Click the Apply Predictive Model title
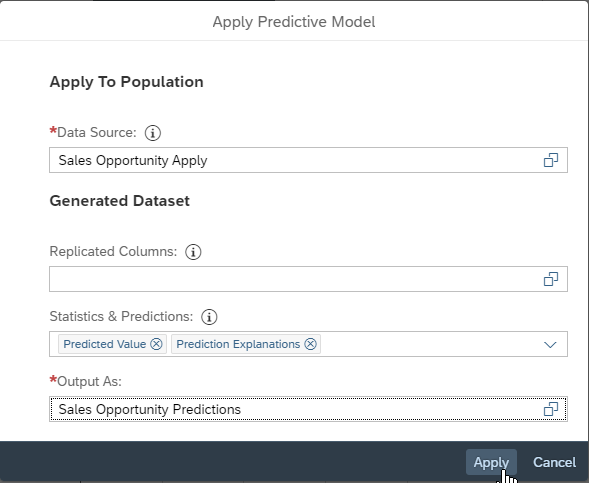 click(x=294, y=22)
